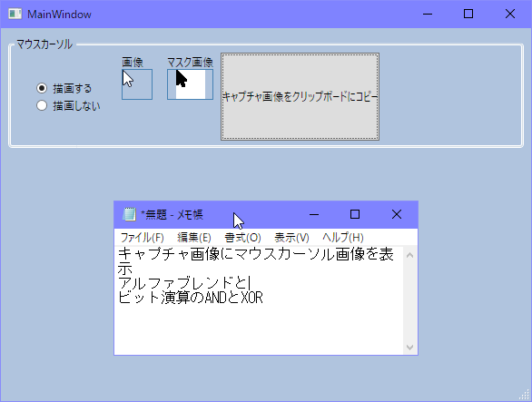Minimize the MainWindow window

[428, 14]
